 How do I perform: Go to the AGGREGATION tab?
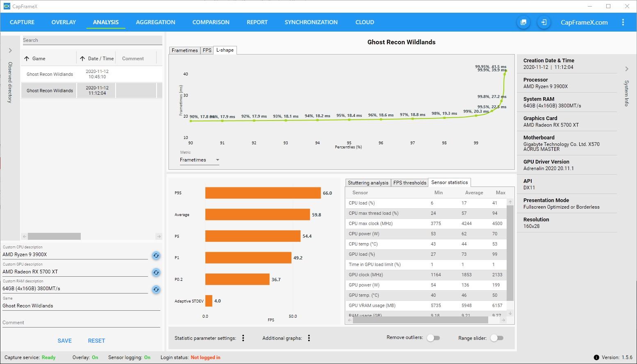point(155,22)
